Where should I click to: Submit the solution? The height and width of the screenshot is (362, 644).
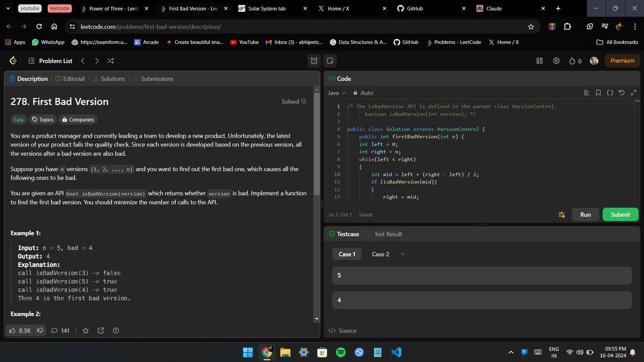620,215
